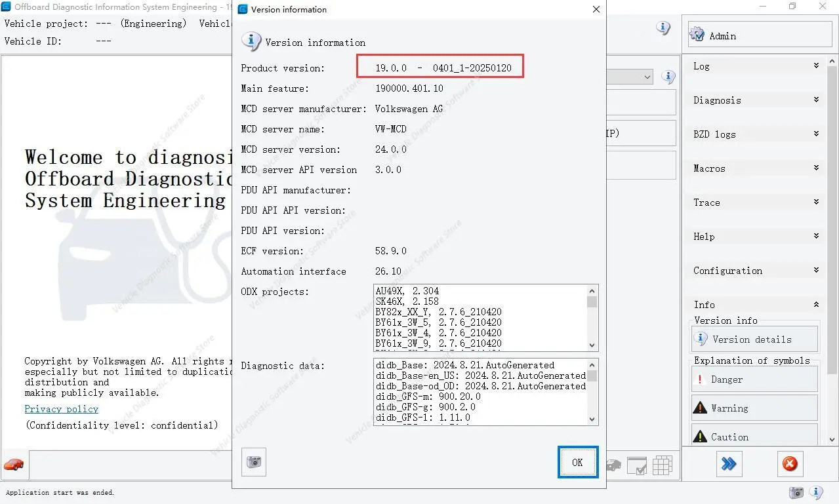Select 'didb_GFS-l: 1.11.0' line
This screenshot has height=504, width=839.
point(423,417)
